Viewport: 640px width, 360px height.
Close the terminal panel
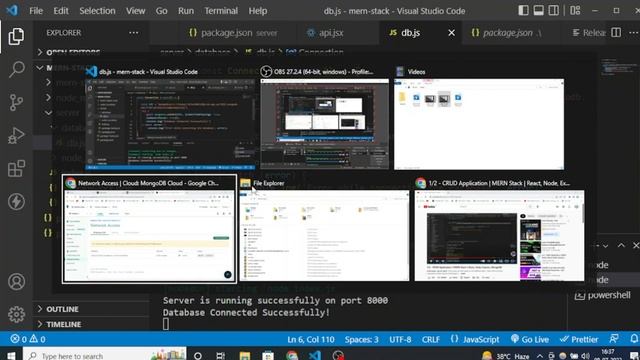[x=636, y=245]
